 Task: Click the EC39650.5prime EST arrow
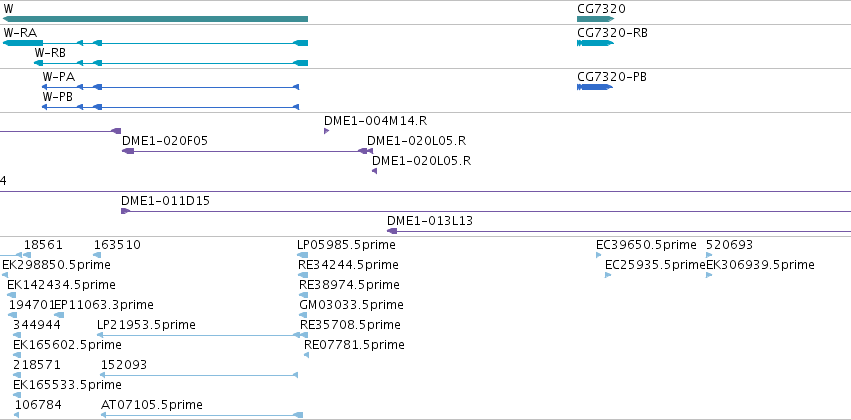pyautogui.click(x=599, y=255)
